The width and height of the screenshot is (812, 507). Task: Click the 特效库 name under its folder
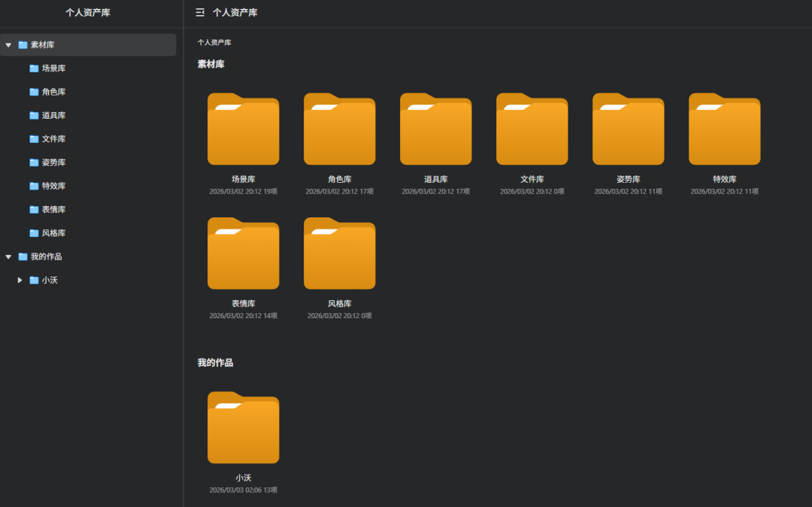[725, 179]
